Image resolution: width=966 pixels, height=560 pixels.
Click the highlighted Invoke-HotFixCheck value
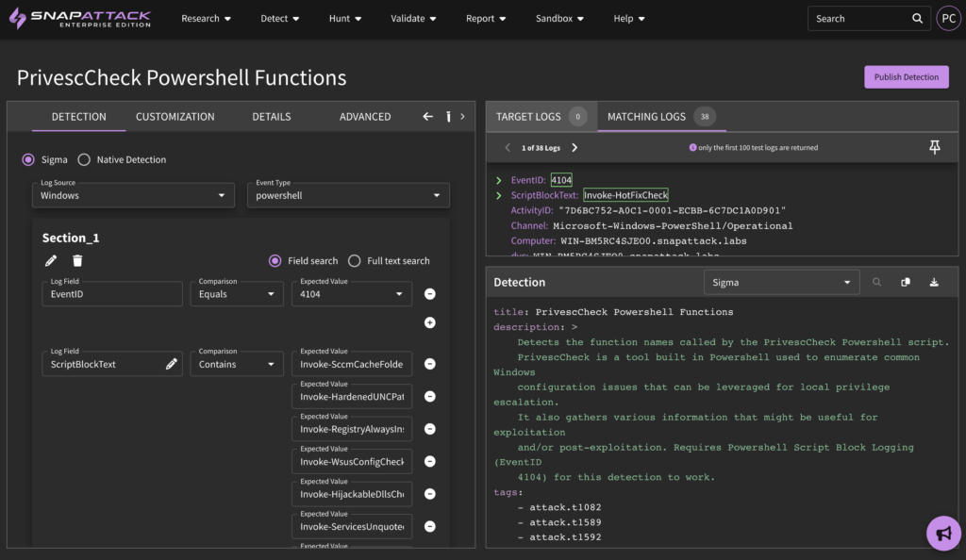click(625, 195)
